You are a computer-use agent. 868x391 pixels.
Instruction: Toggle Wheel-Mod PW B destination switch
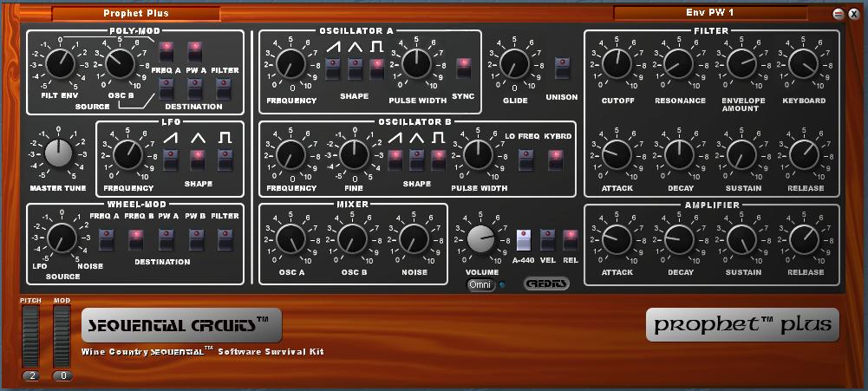tap(196, 240)
